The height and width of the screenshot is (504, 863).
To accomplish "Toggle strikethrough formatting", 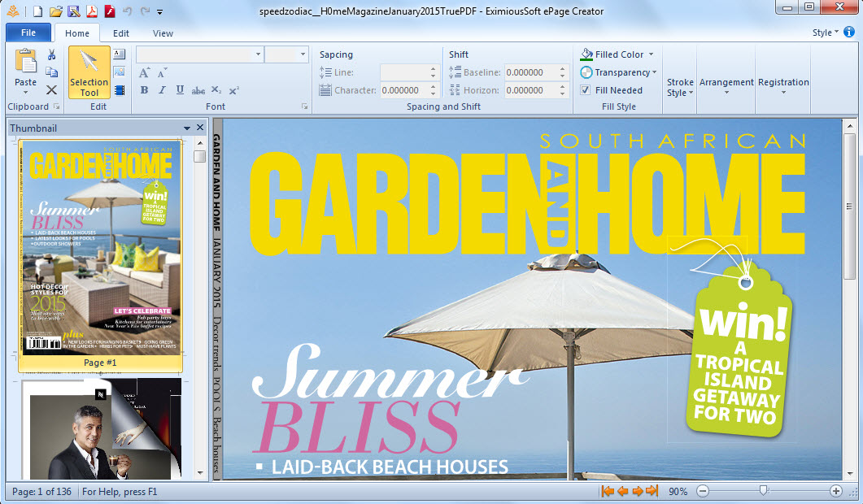I will coord(198,91).
